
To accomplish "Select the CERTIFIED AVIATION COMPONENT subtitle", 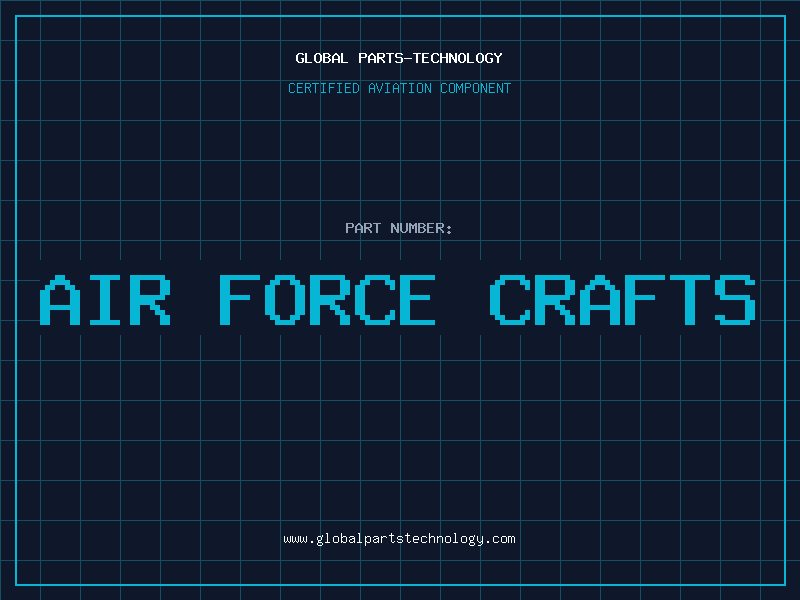I will coord(399,88).
